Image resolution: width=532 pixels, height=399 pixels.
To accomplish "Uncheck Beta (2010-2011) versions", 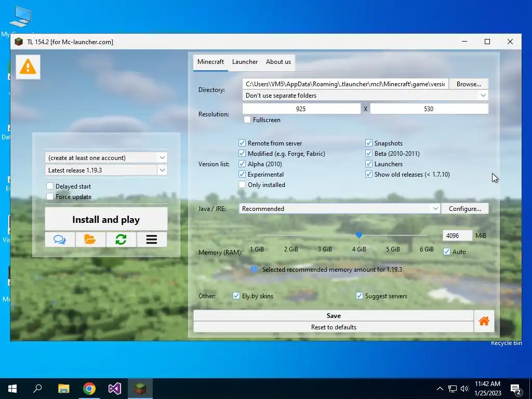I will 368,154.
